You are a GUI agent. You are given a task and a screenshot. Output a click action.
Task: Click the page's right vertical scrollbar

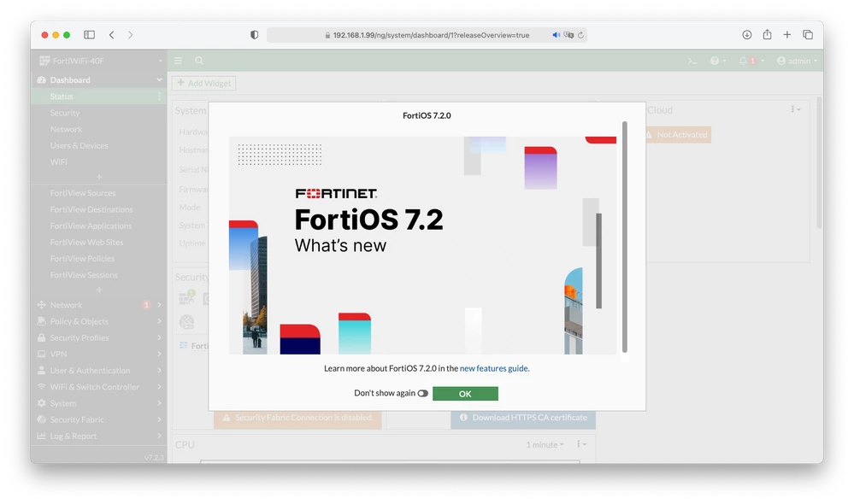[x=819, y=162]
